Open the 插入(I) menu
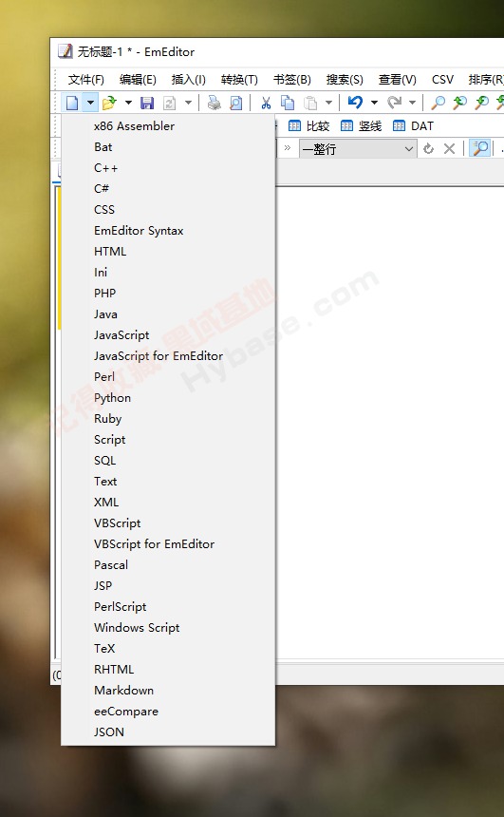 click(x=189, y=80)
